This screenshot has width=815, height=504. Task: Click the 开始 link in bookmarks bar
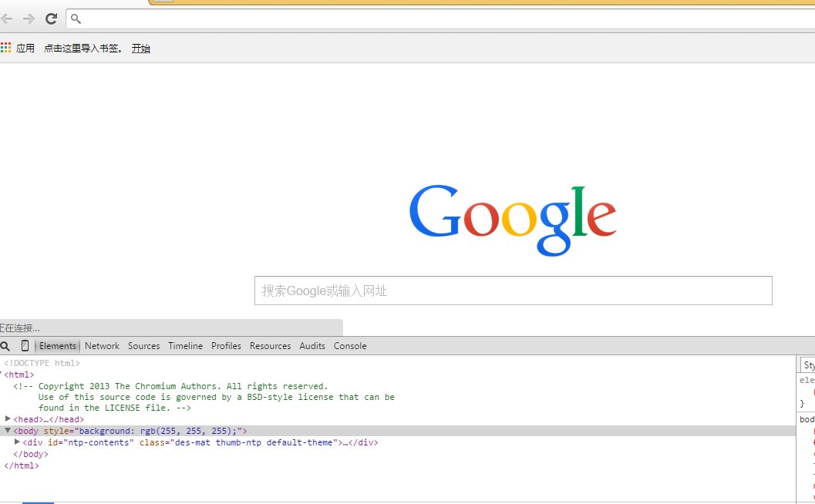point(140,48)
